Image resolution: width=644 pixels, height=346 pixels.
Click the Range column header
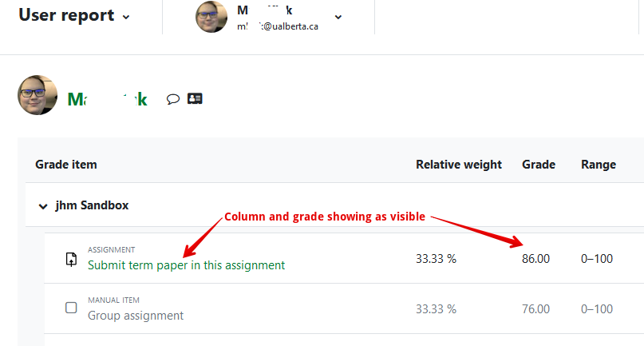(x=599, y=165)
